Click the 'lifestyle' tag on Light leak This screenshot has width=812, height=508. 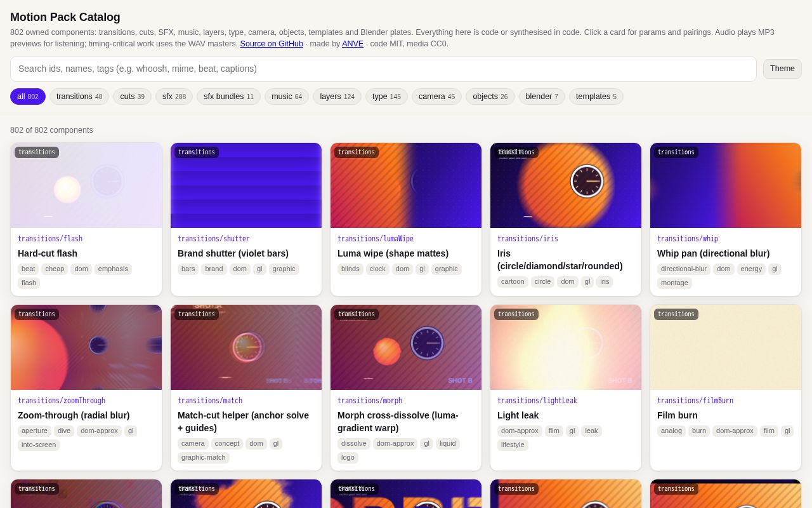tap(513, 445)
